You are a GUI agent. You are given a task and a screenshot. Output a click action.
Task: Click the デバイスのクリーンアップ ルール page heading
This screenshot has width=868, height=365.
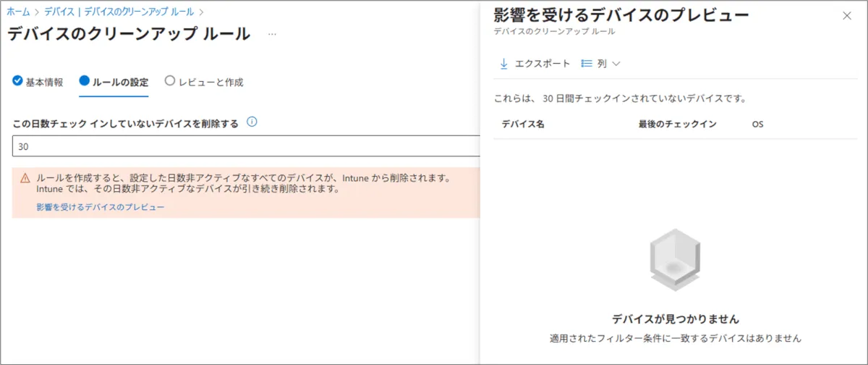(x=129, y=34)
